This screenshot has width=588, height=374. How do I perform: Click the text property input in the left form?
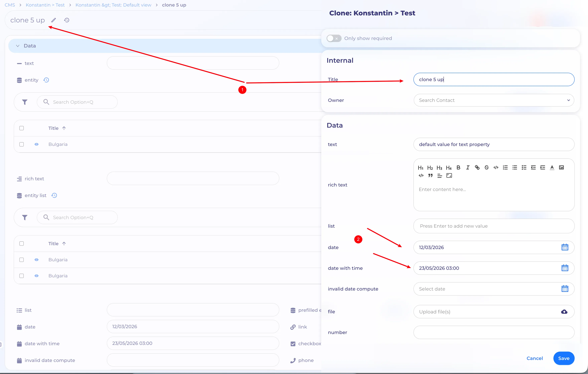pos(193,63)
